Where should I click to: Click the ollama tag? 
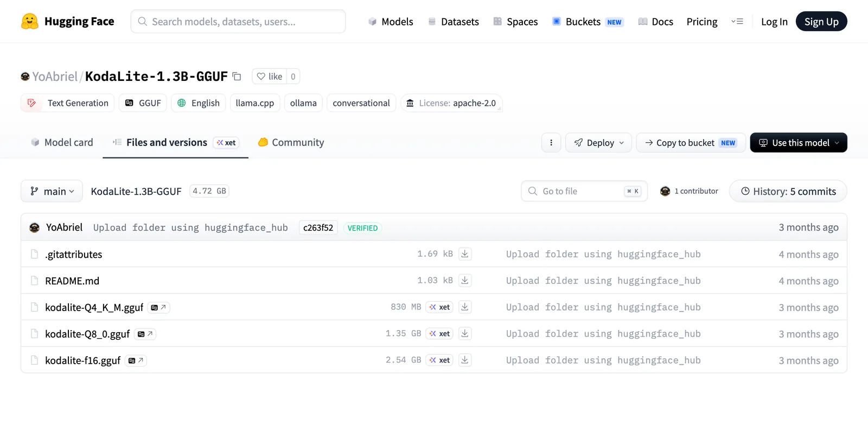[x=303, y=103]
